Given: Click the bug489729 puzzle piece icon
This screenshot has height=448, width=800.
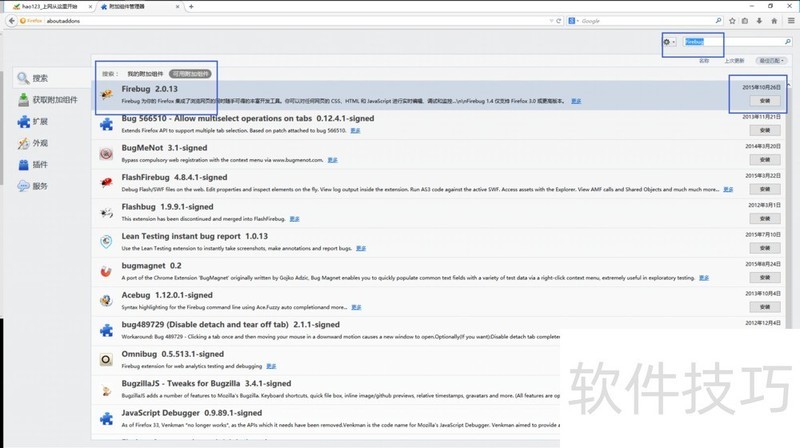Looking at the screenshot, I should tap(106, 330).
